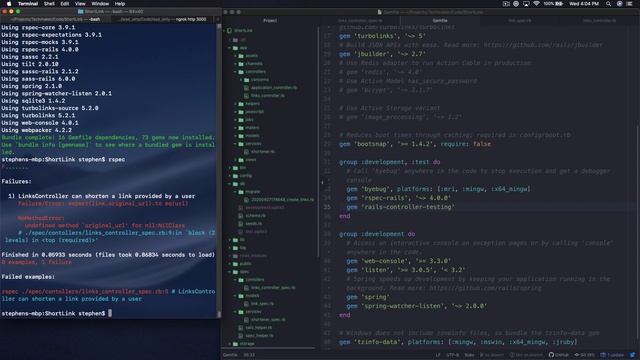Open links_controller.rb file in tree

[x=268, y=96]
